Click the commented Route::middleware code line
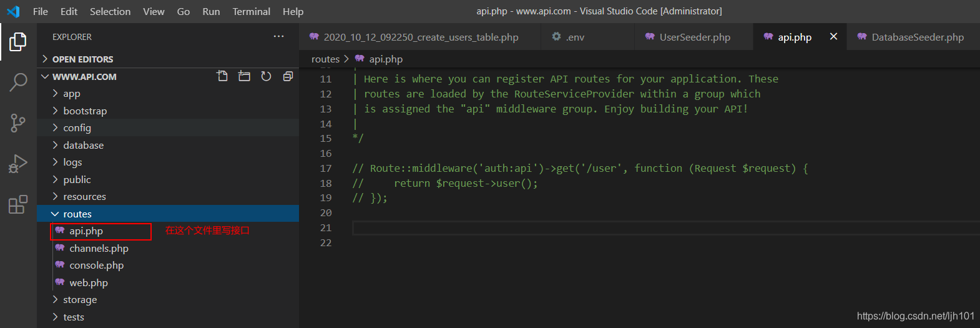Screen dimensions: 980x328 580,168
